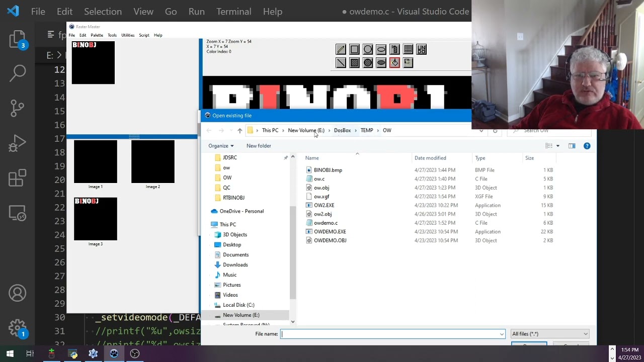Select the spray can tool
Image resolution: width=644 pixels, height=362 pixels.
click(394, 49)
